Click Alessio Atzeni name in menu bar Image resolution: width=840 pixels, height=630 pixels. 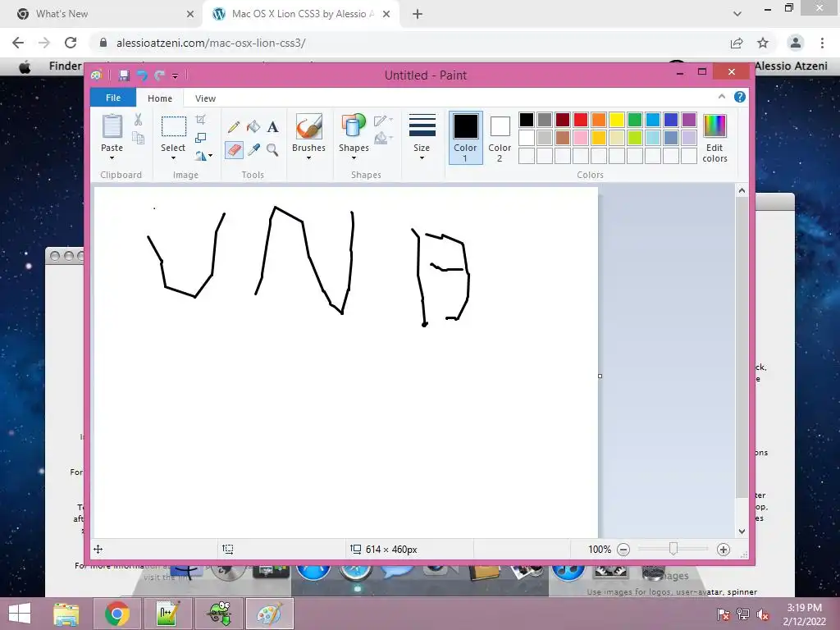tap(791, 66)
